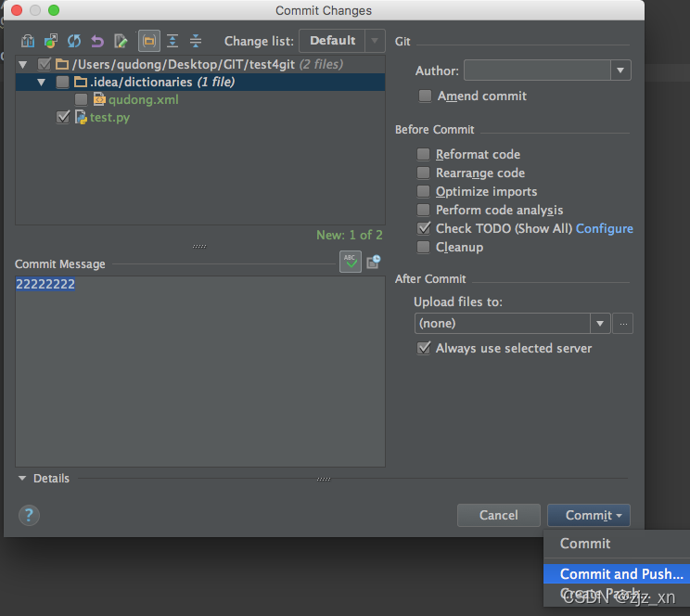Image resolution: width=690 pixels, height=616 pixels.
Task: Open the Author dropdown arrow
Action: [x=620, y=71]
